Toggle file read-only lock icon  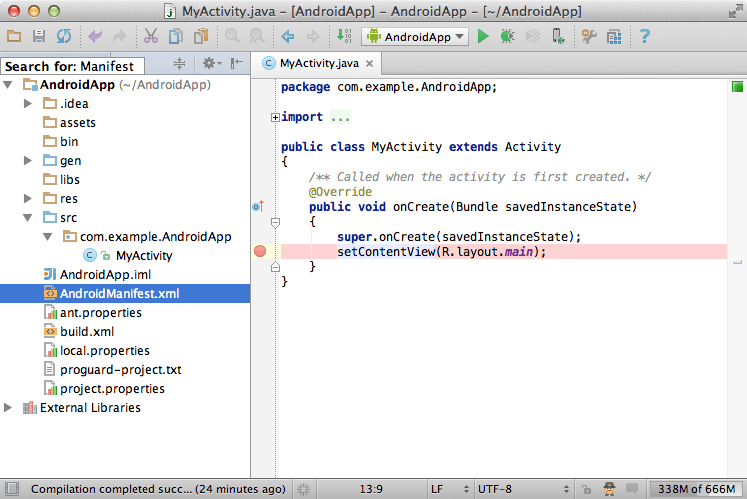586,489
